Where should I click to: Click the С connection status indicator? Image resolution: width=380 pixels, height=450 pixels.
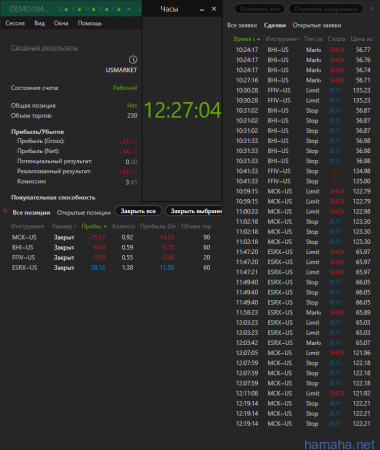click(116, 9)
